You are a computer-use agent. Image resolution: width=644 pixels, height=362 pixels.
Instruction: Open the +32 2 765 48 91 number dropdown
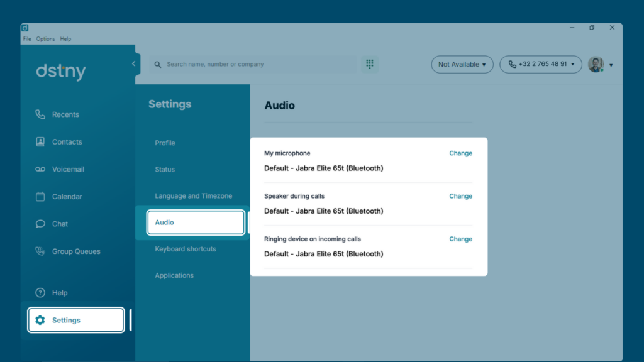tap(541, 65)
